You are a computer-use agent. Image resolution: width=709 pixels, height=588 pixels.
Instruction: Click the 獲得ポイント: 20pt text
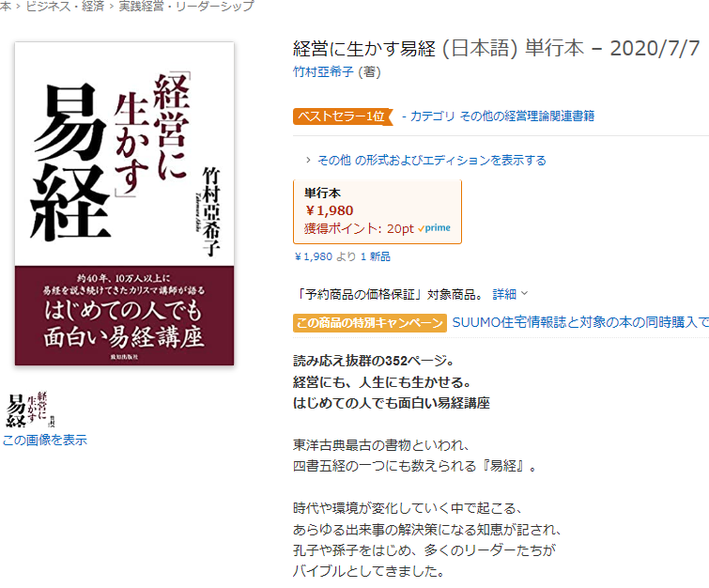point(359,228)
